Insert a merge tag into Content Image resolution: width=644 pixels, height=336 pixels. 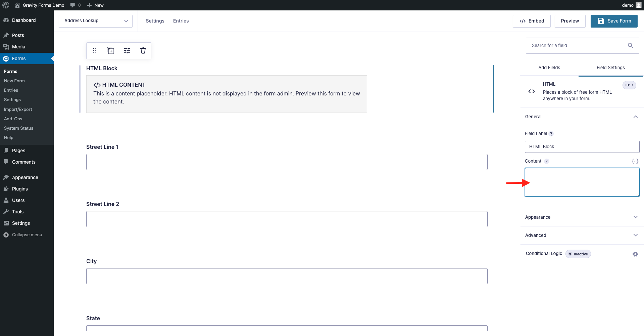coord(635,161)
